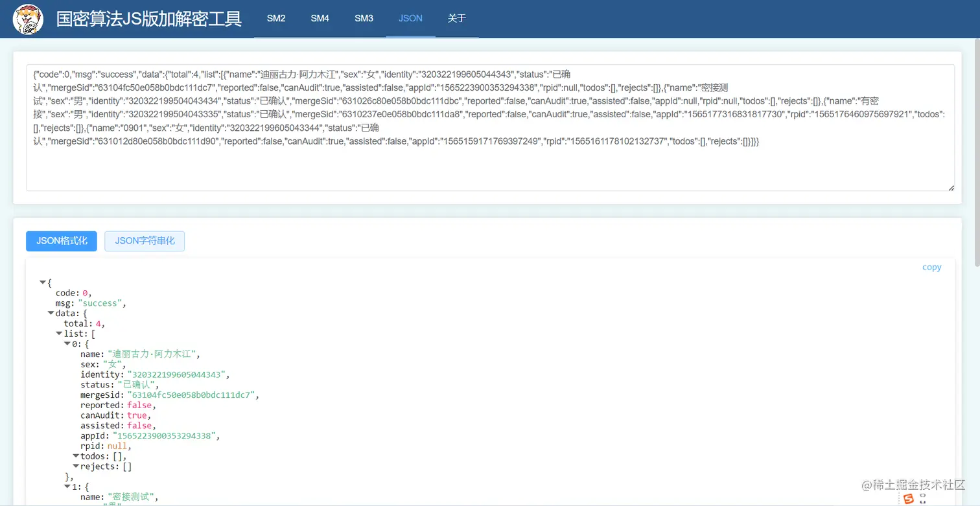
Task: Click the status "已确认" value in the tree
Action: pos(136,385)
